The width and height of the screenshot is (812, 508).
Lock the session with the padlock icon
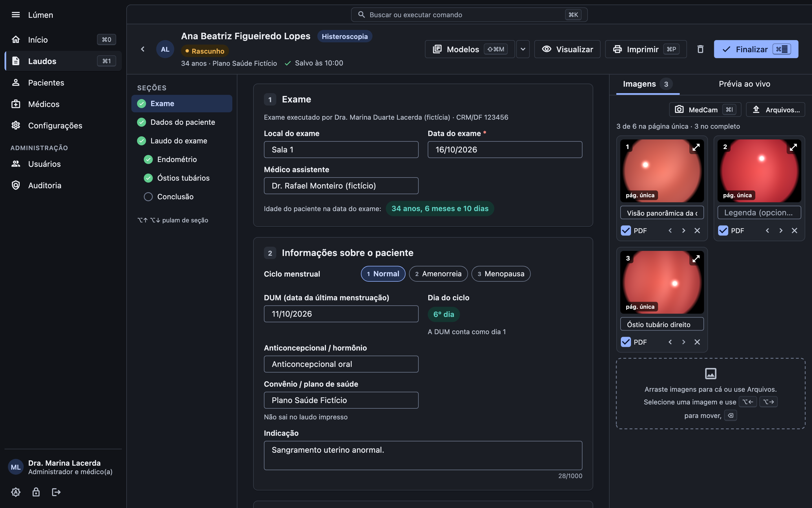(36, 492)
